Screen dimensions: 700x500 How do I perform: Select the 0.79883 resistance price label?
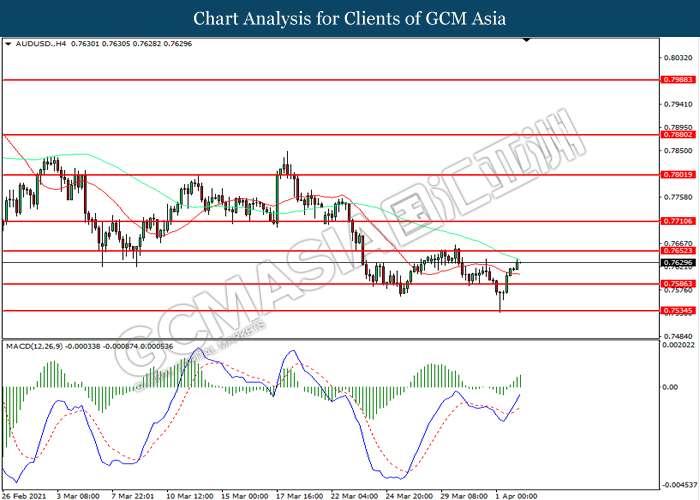point(678,79)
